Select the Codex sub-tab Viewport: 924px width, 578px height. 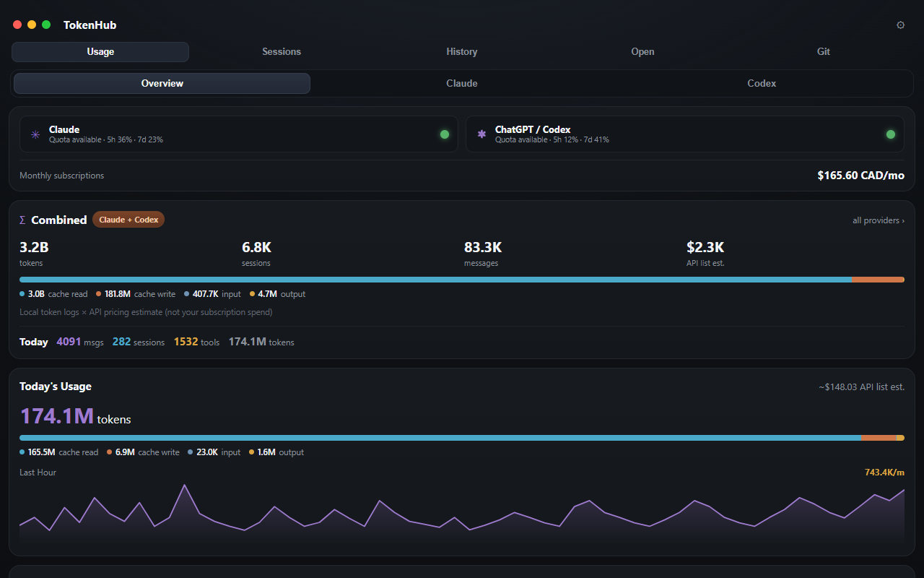pos(762,83)
